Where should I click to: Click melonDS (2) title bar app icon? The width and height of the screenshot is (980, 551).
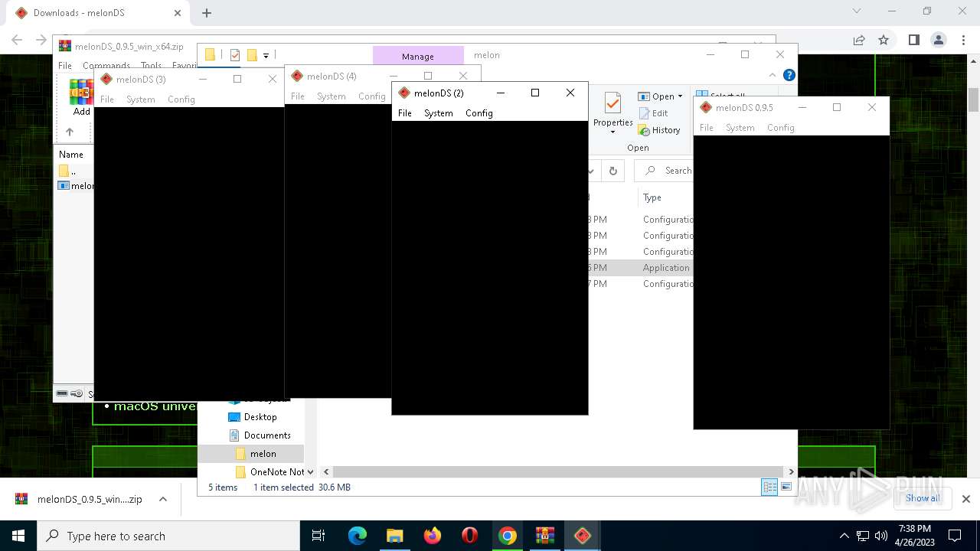coord(404,93)
